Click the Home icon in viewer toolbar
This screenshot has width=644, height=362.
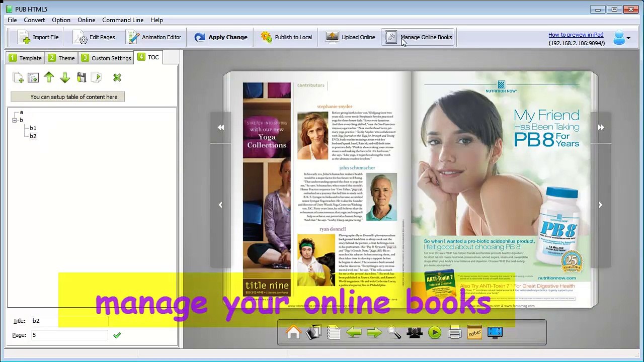tap(294, 332)
